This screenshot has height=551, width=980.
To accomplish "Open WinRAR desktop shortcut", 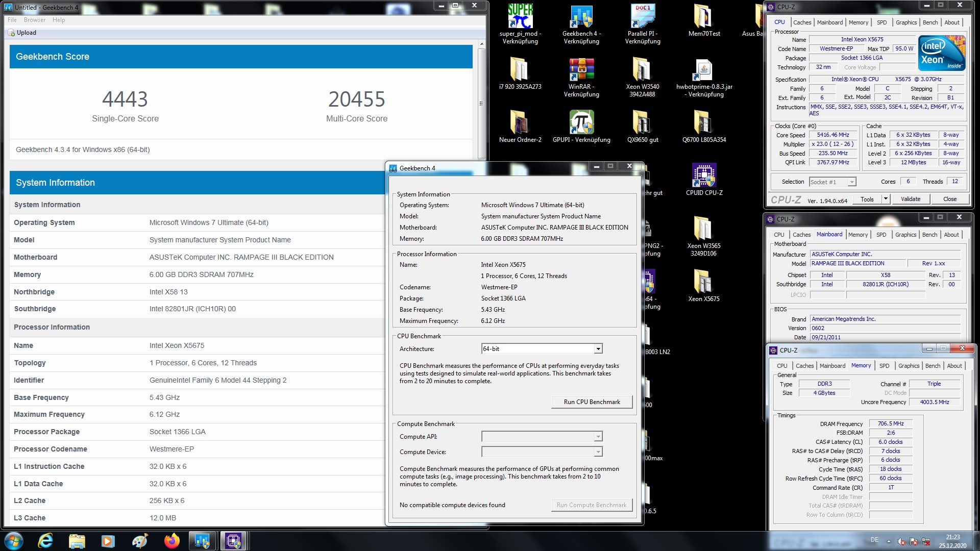I will tap(581, 77).
